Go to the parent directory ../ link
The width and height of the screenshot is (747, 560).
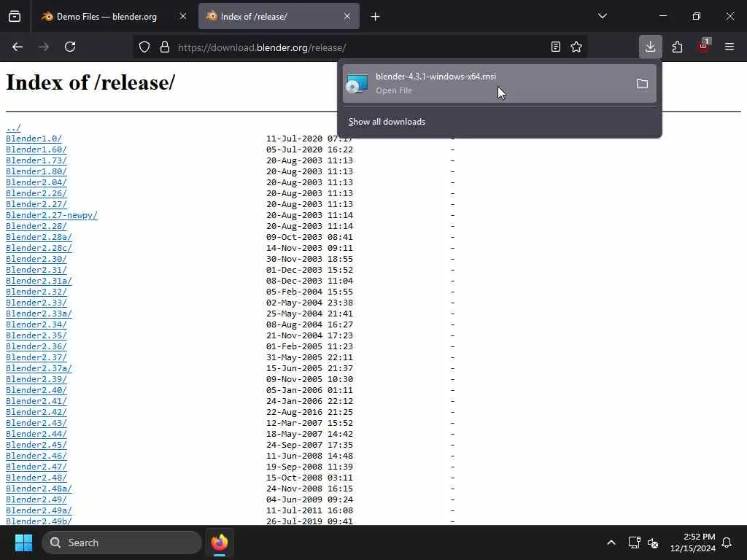point(13,128)
